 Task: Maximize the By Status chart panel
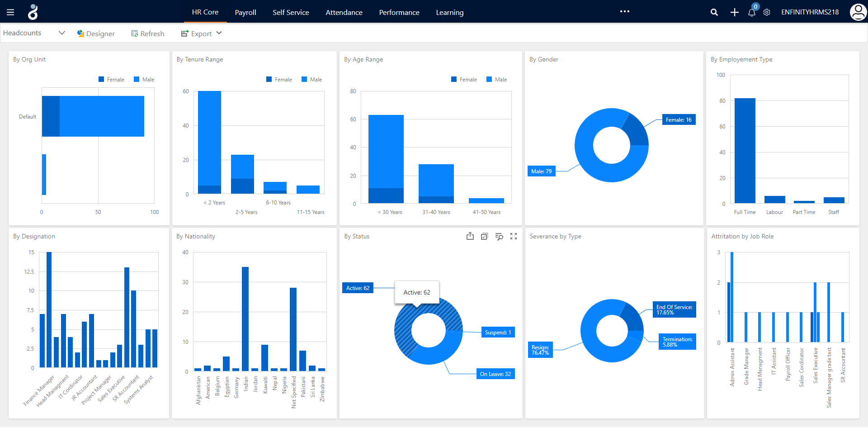[514, 236]
